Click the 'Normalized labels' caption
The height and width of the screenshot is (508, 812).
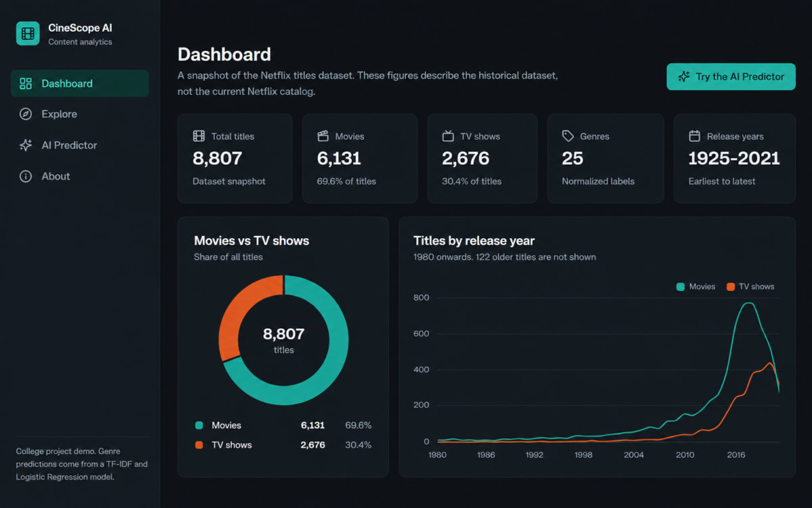coord(598,181)
